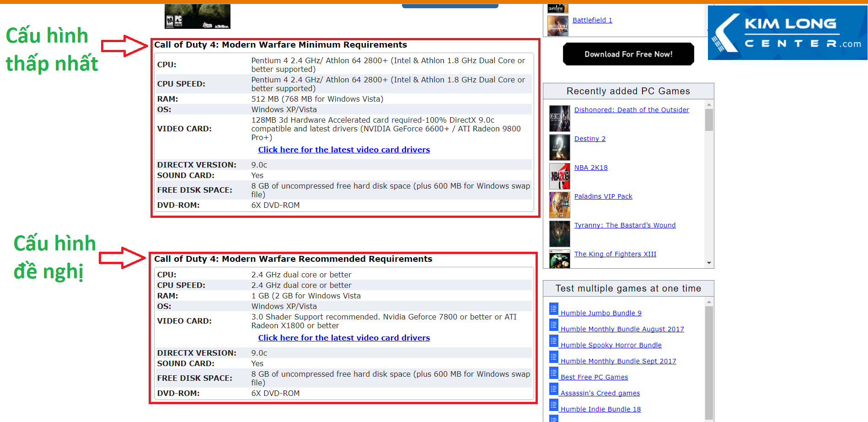Open the latest video card drivers link under Minimum Requirements

click(x=344, y=149)
